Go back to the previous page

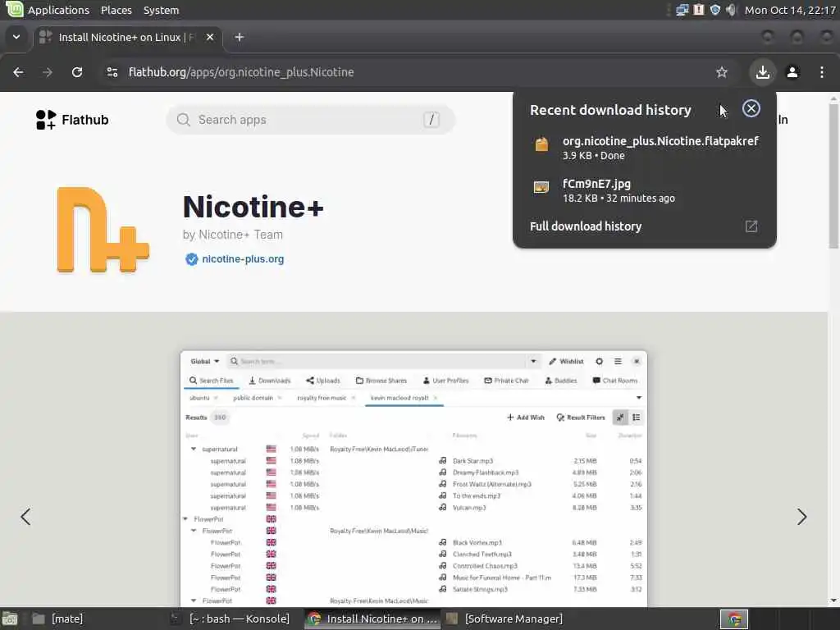click(18, 72)
